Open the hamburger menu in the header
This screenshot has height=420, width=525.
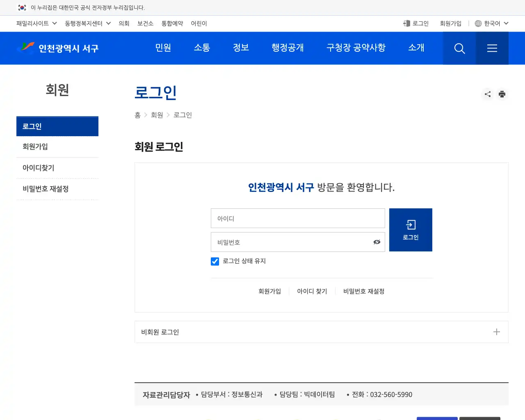[492, 48]
